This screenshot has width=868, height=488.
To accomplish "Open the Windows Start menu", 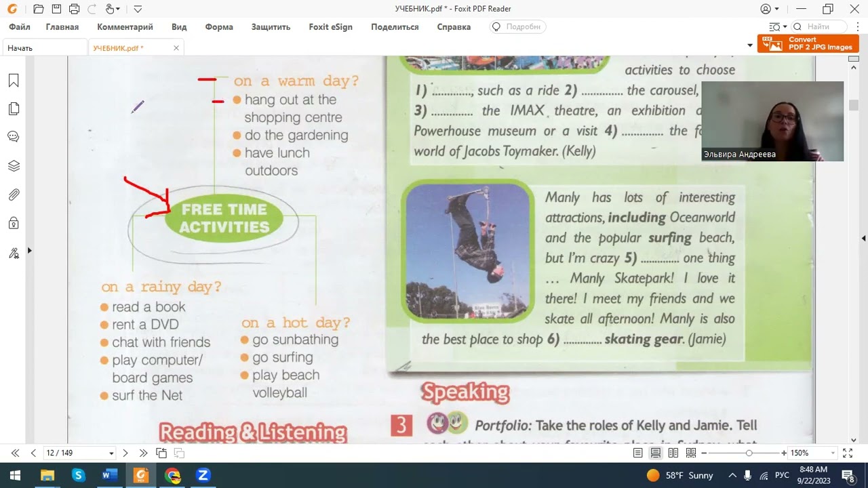I will 15,475.
